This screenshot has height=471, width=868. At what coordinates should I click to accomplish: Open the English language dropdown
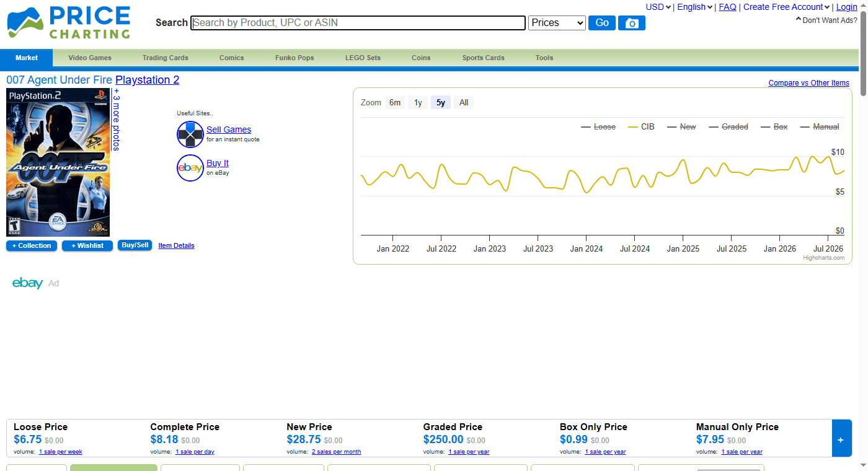[x=694, y=7]
